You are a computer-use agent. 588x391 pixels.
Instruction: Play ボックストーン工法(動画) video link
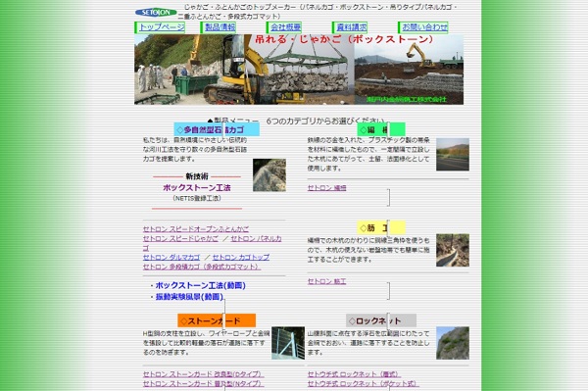200,285
